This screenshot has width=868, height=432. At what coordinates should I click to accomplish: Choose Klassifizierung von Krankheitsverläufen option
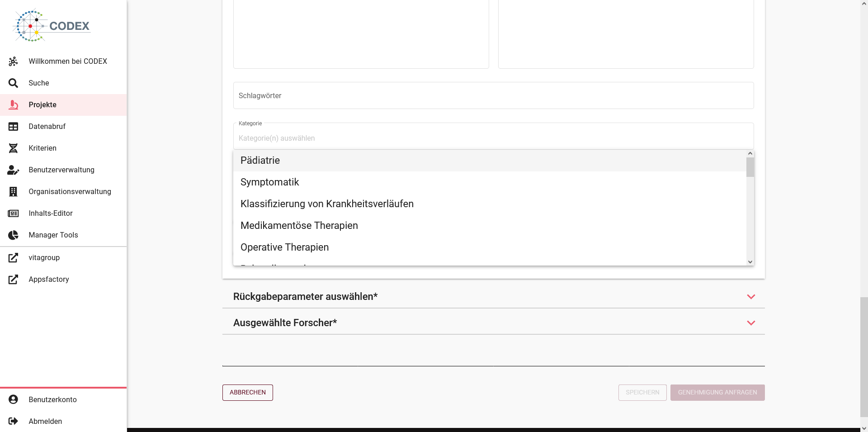click(490, 204)
